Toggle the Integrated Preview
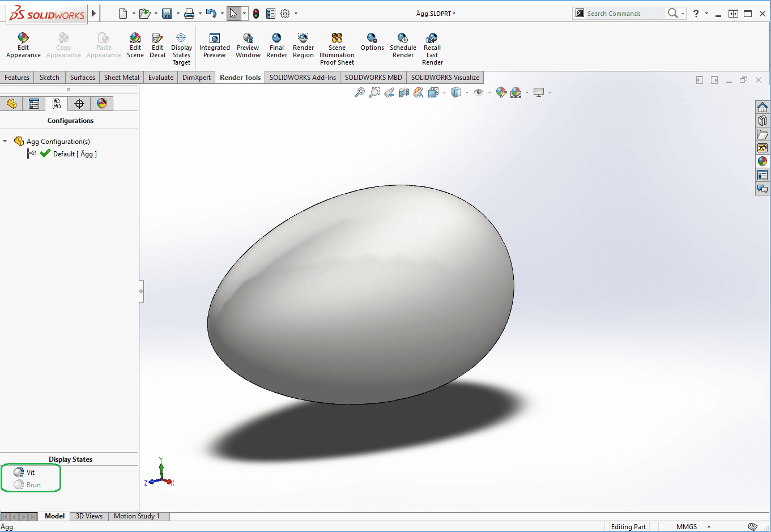 pos(214,45)
